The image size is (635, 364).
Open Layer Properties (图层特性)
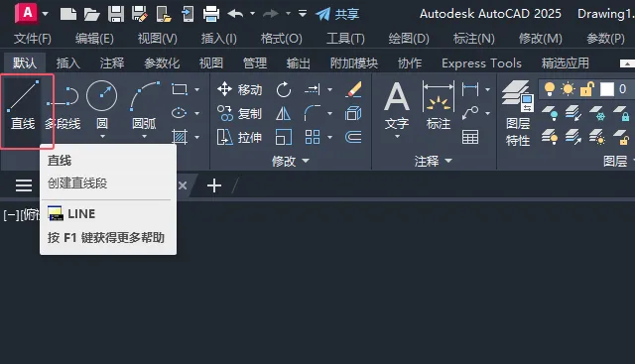518,113
